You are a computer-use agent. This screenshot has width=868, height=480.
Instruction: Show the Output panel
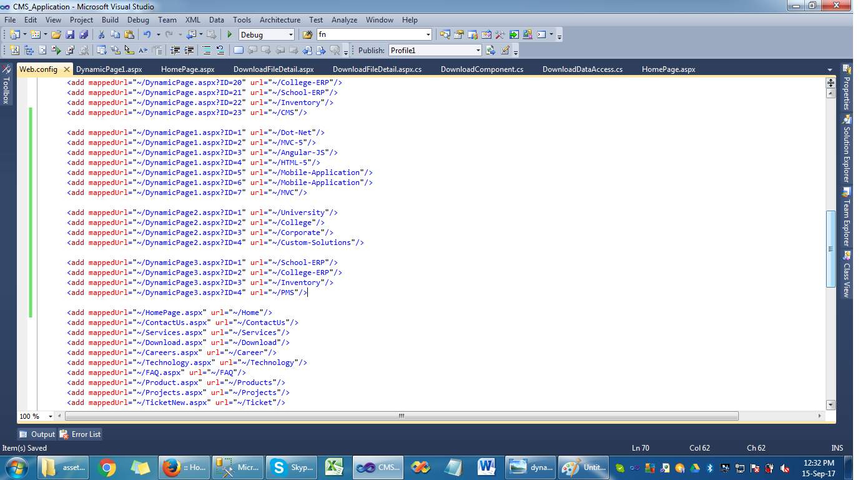tap(37, 434)
